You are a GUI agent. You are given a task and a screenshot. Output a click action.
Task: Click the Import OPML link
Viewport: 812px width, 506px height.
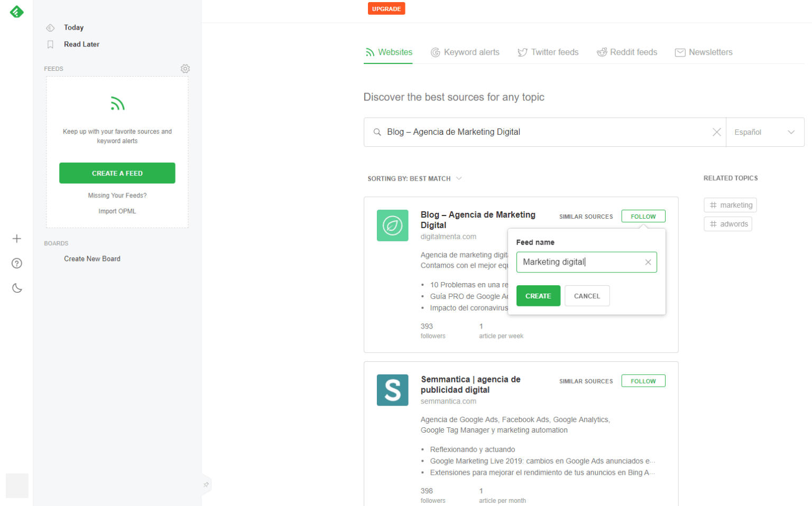point(117,211)
